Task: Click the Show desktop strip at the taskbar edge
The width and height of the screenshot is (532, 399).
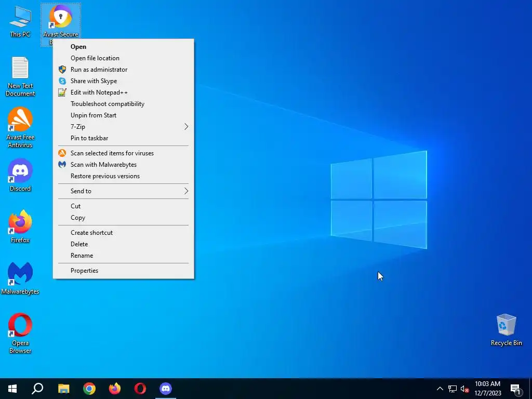Action: [x=530, y=389]
